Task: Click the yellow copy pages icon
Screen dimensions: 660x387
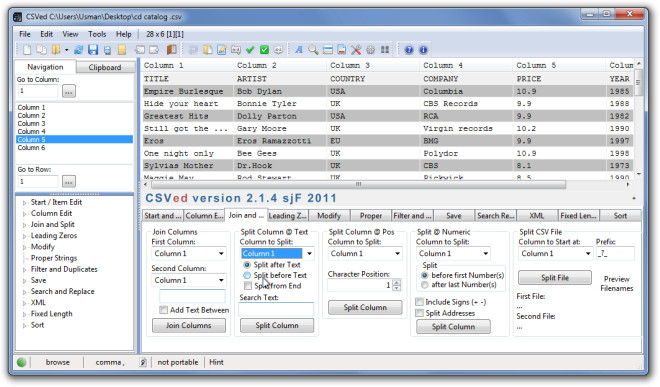Action: tap(208, 50)
